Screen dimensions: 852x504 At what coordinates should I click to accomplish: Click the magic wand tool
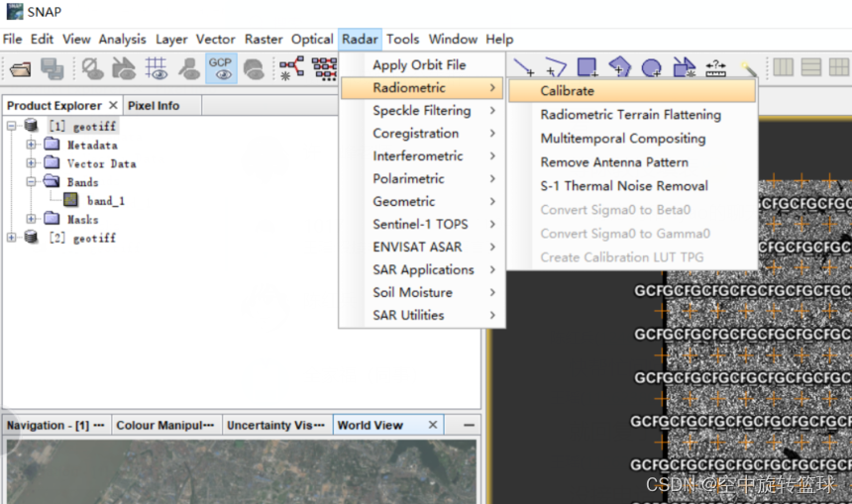tap(748, 68)
